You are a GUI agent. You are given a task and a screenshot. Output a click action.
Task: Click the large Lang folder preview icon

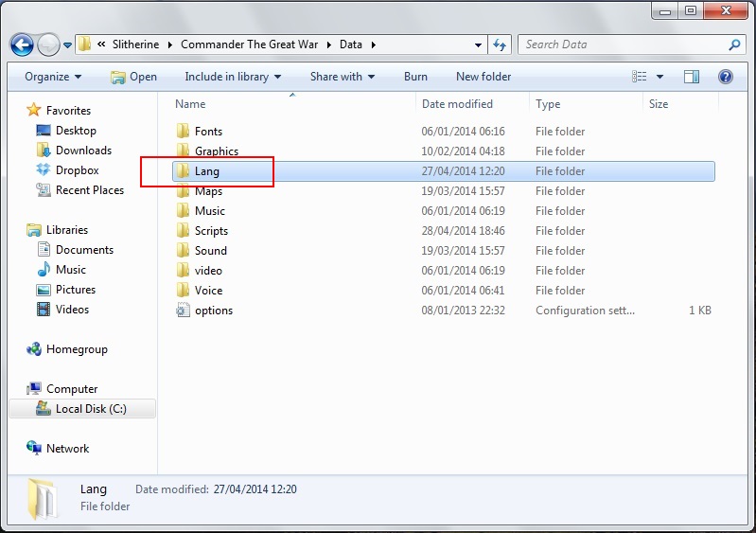(x=42, y=499)
